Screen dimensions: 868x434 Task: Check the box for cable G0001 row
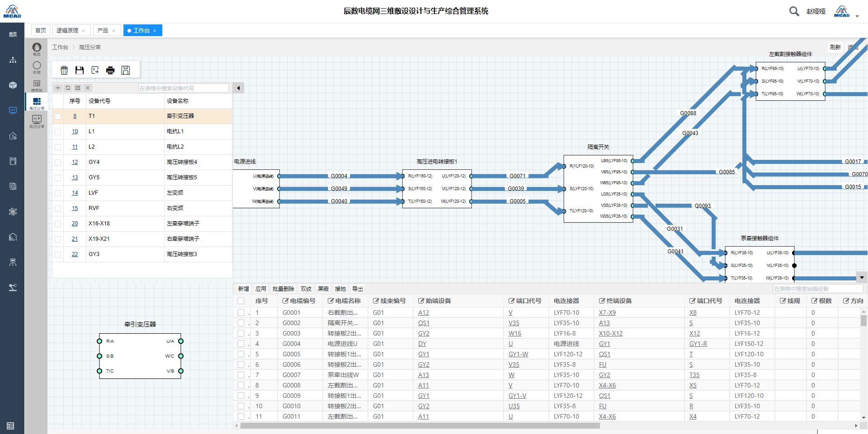241,313
